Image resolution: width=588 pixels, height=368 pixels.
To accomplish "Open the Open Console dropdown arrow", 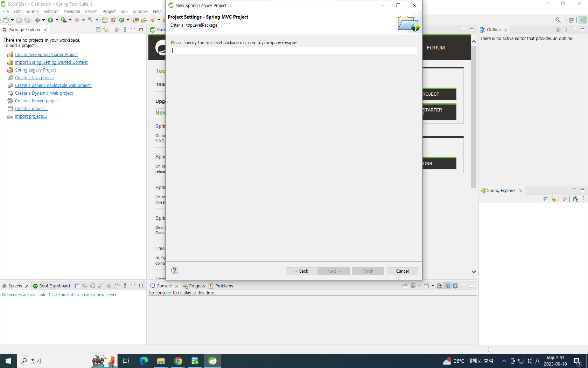I will point(433,286).
